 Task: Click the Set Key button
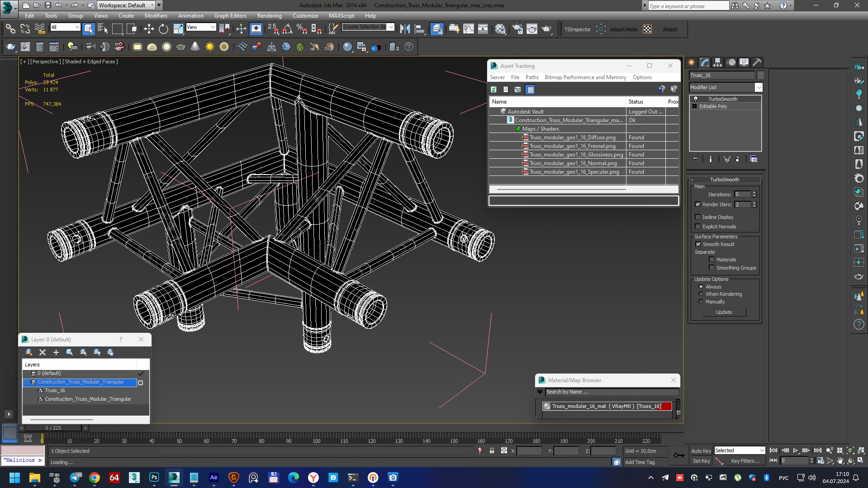(701, 461)
